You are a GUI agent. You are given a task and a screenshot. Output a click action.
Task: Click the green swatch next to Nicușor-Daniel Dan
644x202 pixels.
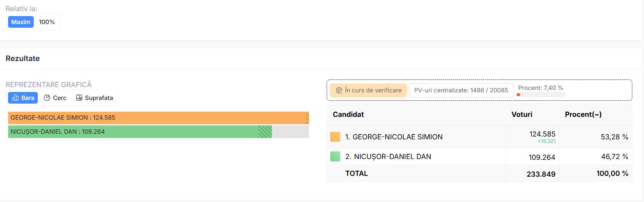coord(335,156)
